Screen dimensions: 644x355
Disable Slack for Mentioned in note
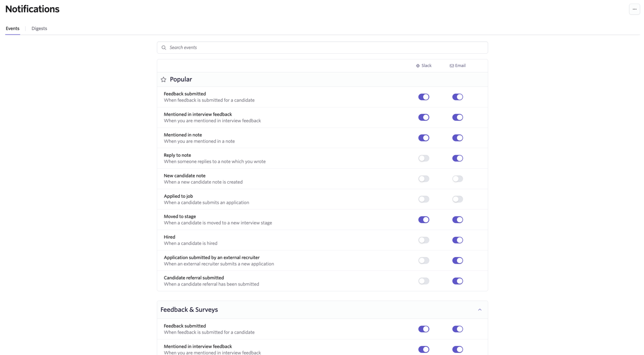[424, 138]
